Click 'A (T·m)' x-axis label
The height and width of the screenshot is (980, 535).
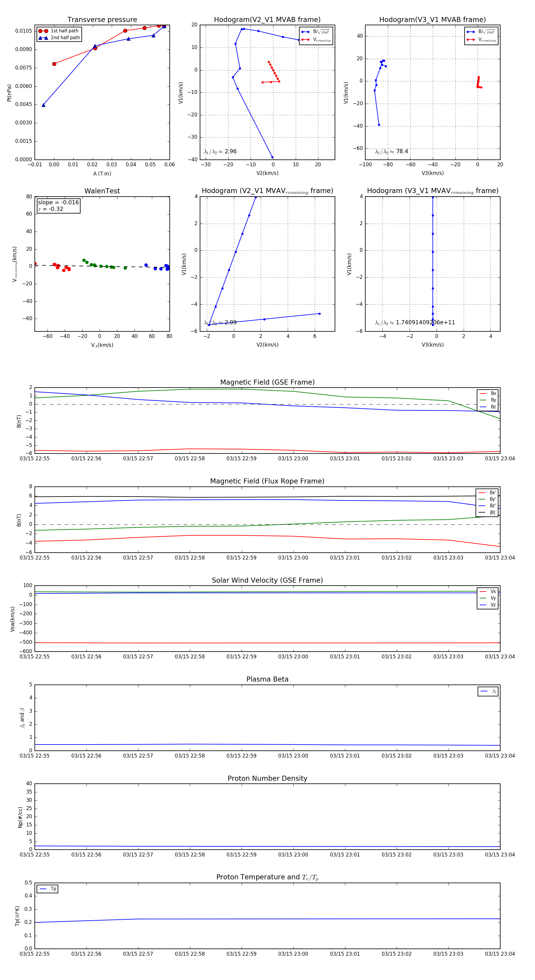tap(102, 173)
